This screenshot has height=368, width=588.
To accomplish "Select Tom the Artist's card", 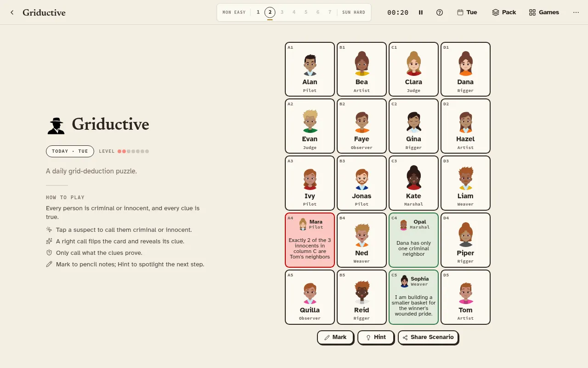I will (x=465, y=297).
